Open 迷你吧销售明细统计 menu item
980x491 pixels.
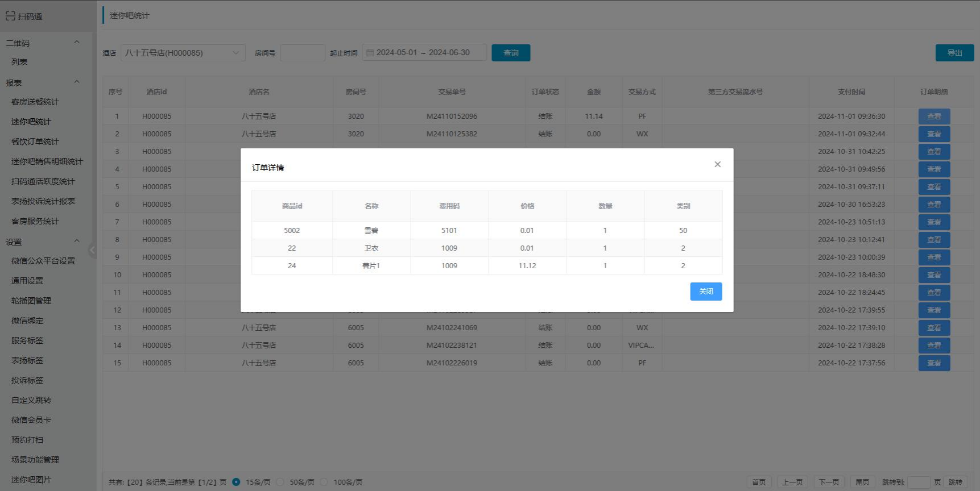click(x=47, y=161)
